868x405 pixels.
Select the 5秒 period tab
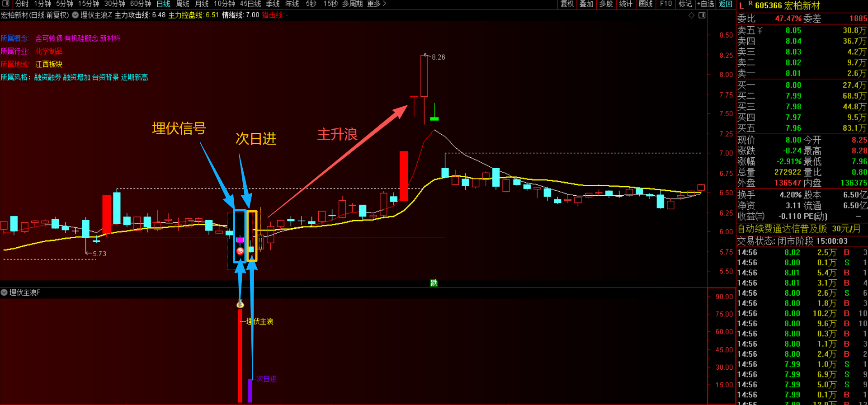pyautogui.click(x=311, y=4)
